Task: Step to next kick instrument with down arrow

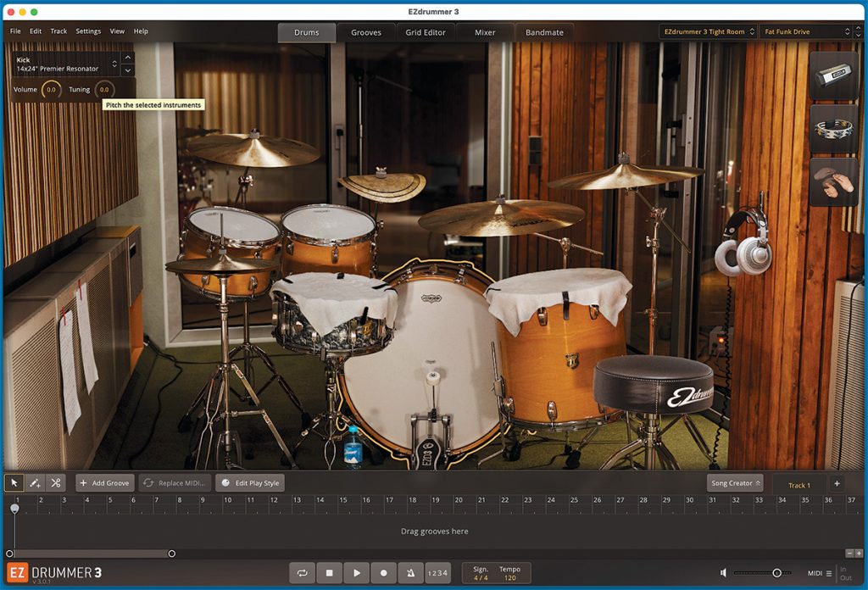Action: [128, 70]
